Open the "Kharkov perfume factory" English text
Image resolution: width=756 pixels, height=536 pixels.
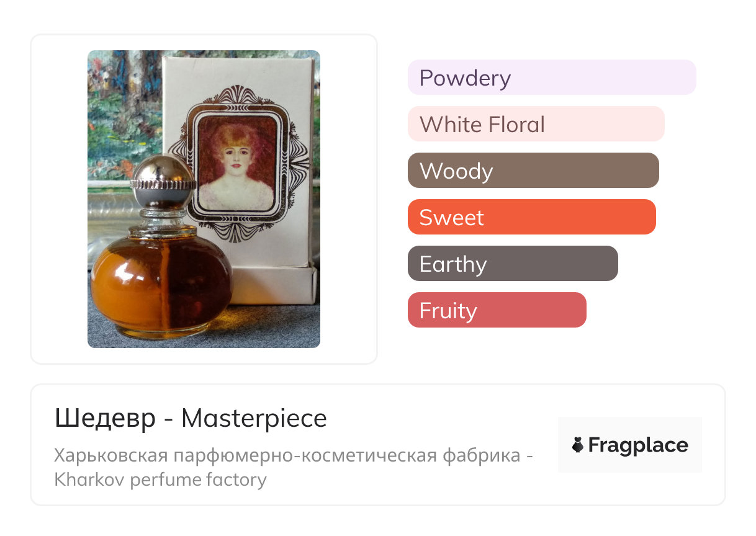tap(160, 480)
